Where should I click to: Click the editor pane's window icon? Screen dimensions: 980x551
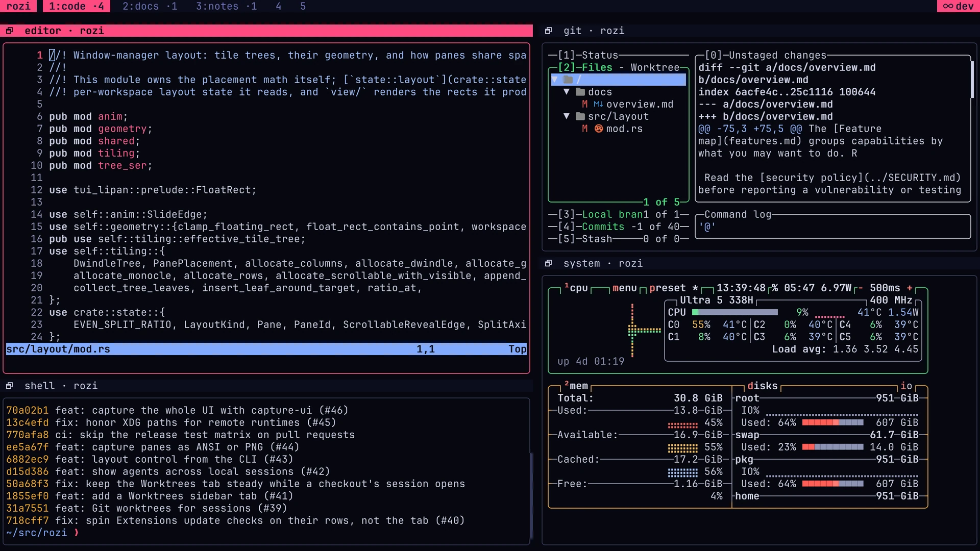pos(9,31)
